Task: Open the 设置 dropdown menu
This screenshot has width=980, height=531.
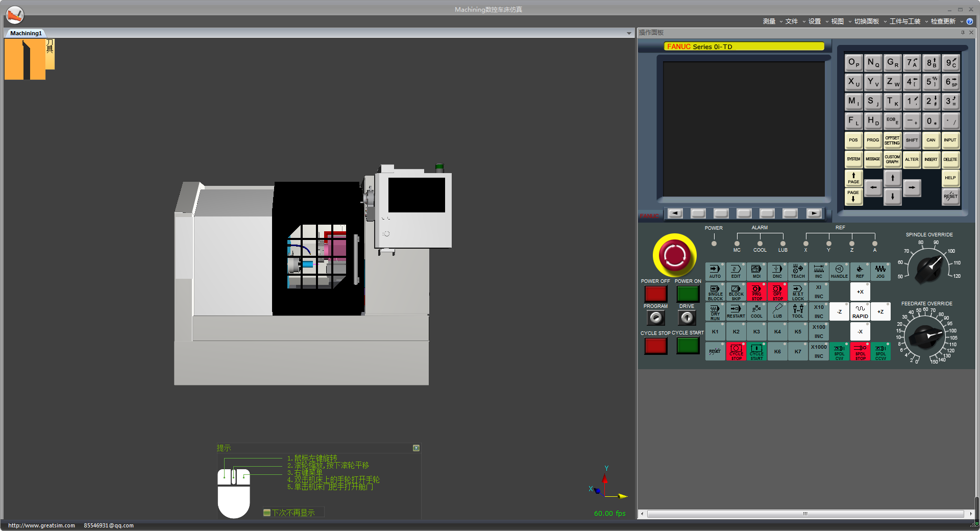Action: pos(818,21)
